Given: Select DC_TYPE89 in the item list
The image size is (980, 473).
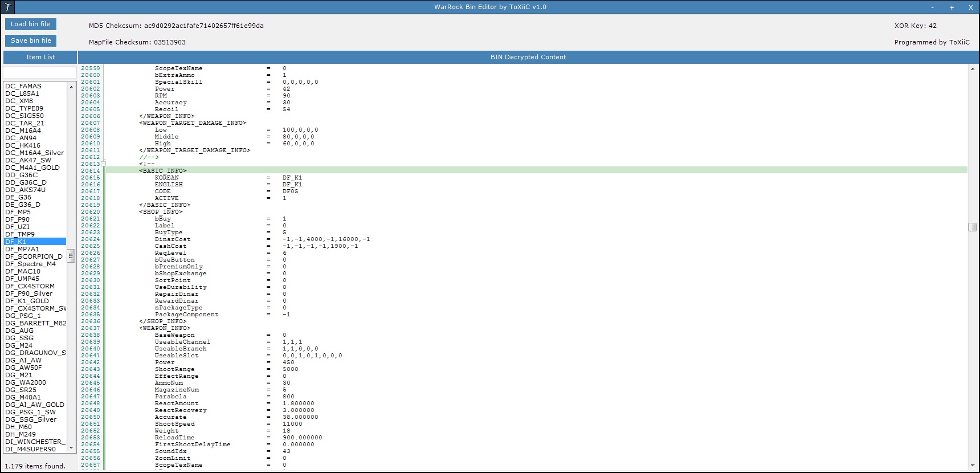Looking at the screenshot, I should [x=24, y=108].
